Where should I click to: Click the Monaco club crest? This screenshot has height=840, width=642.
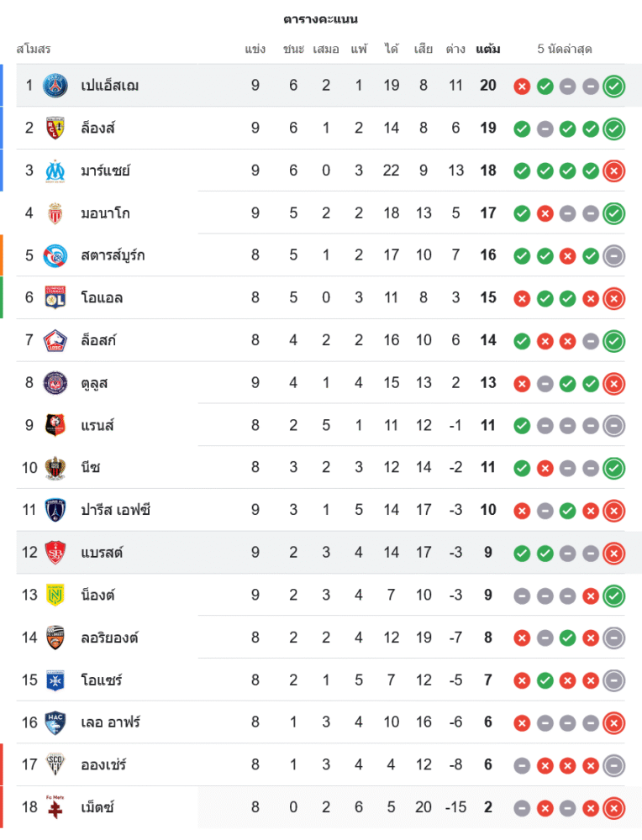pos(55,213)
